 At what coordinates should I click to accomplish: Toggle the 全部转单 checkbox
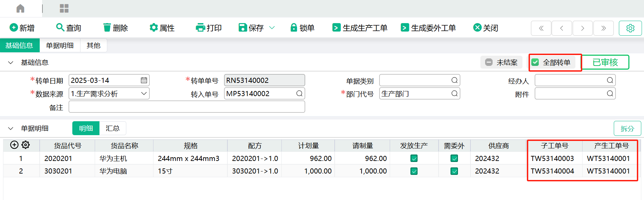(535, 62)
